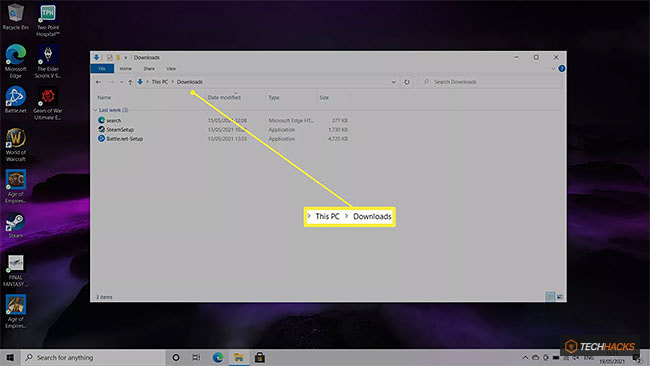Screen dimensions: 650x366
Task: Click the Search Downloads field
Action: pyautogui.click(x=490, y=82)
